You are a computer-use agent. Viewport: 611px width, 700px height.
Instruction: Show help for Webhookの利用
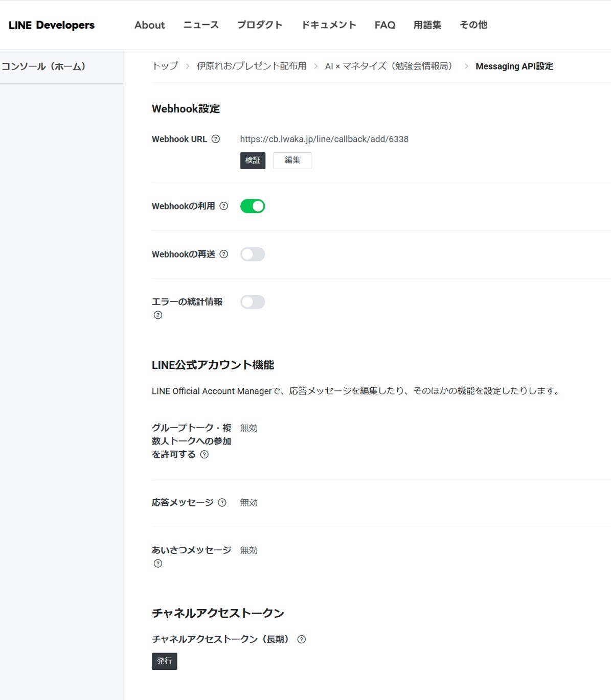[x=223, y=206]
